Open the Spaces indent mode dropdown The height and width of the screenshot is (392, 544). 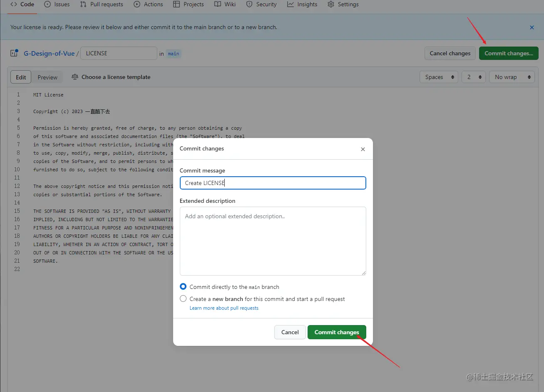coord(439,77)
